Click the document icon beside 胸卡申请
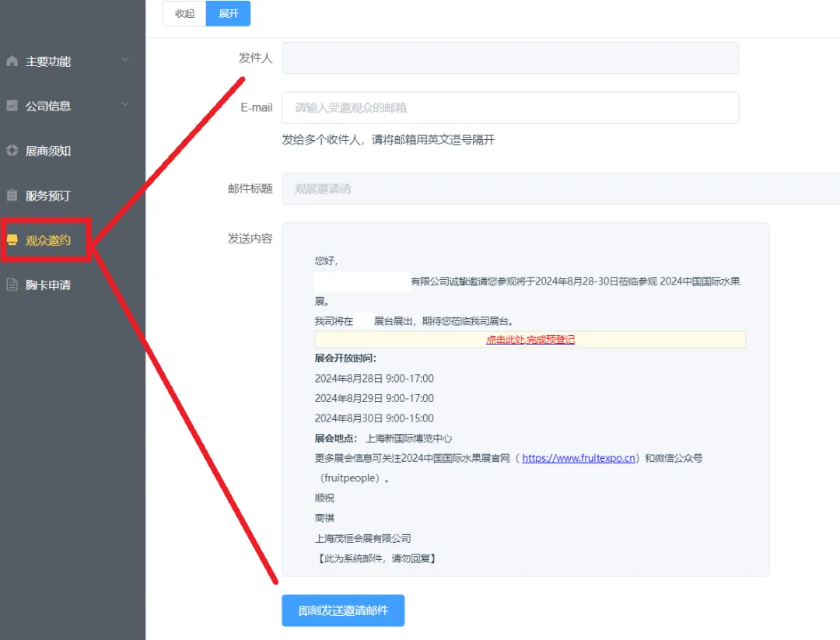Screen dimensions: 840x640 coord(12,285)
